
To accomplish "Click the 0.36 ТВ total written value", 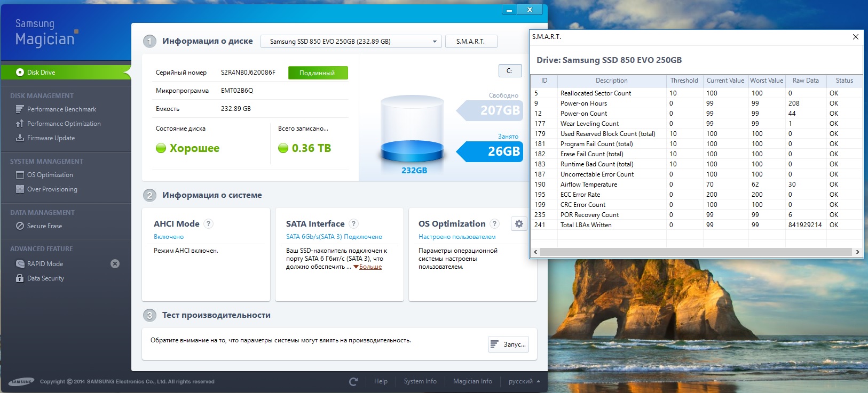I will click(311, 148).
